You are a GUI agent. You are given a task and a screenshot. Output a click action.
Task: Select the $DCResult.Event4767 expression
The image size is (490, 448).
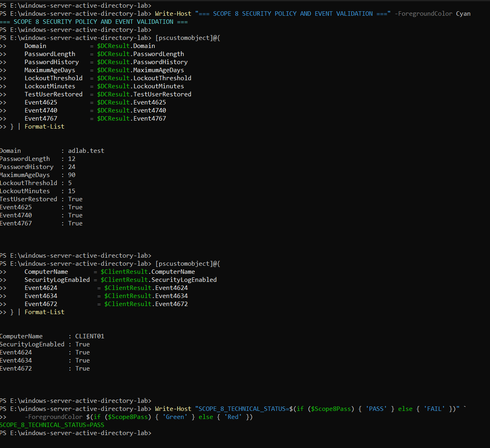(x=131, y=119)
